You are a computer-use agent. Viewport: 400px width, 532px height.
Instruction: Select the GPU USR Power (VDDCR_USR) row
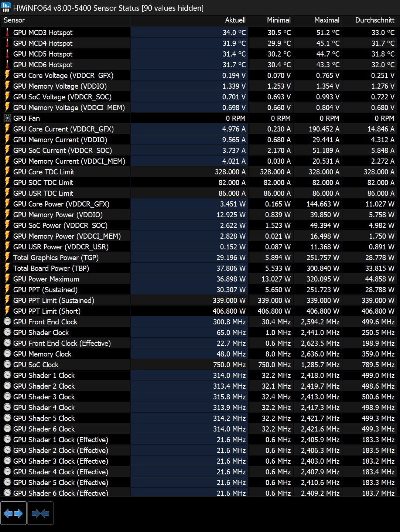tap(199, 247)
